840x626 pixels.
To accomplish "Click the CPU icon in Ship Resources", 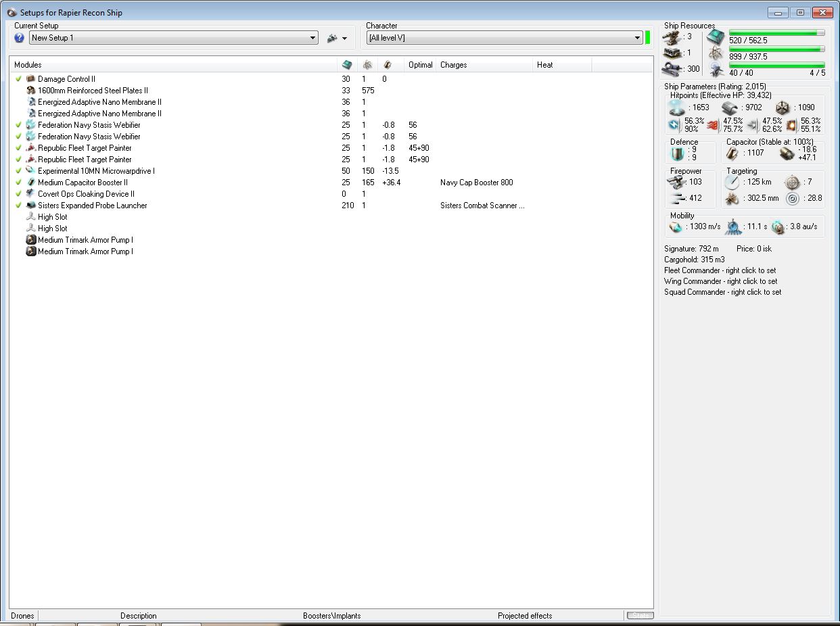I will coord(715,37).
